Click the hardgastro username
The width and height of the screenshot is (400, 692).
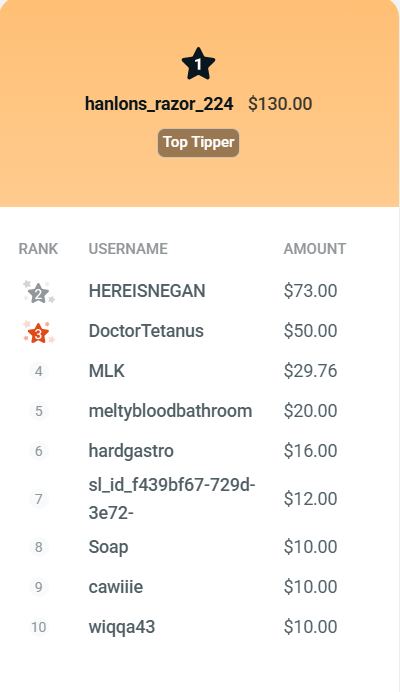coord(131,451)
